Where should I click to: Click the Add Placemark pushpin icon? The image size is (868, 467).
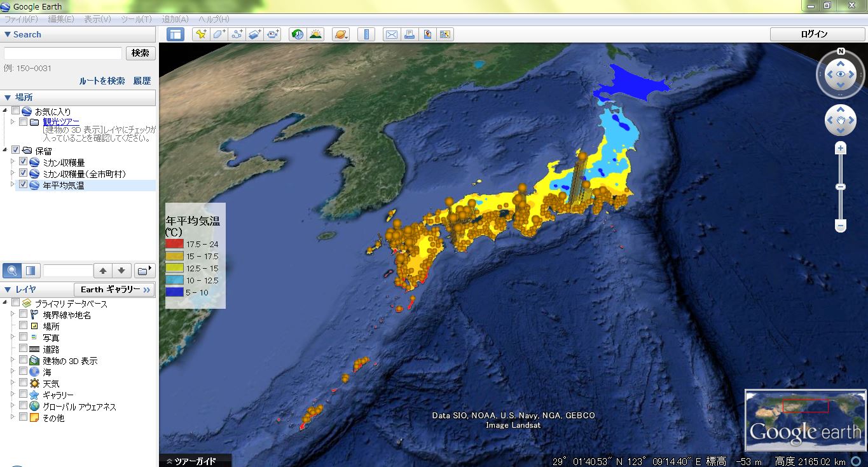[201, 34]
